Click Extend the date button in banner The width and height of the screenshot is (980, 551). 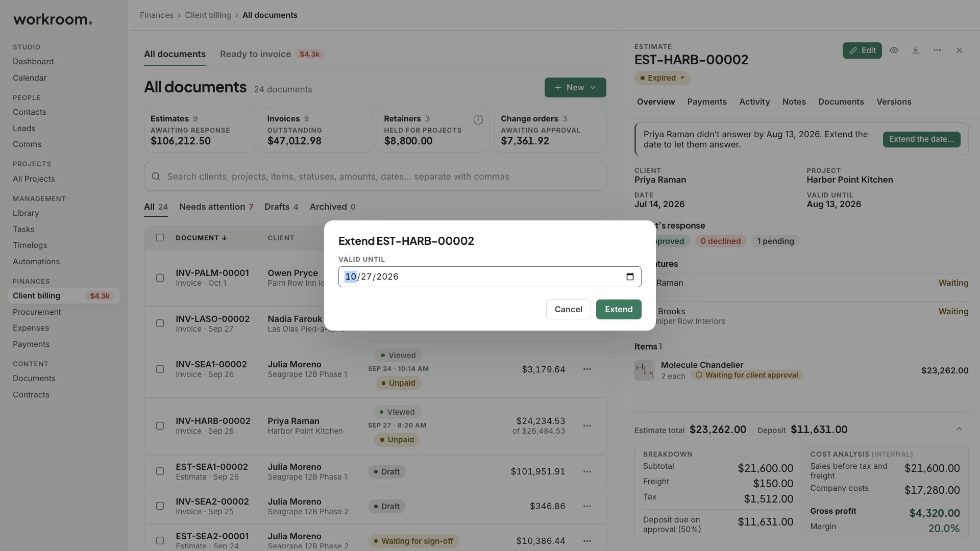[x=921, y=139]
